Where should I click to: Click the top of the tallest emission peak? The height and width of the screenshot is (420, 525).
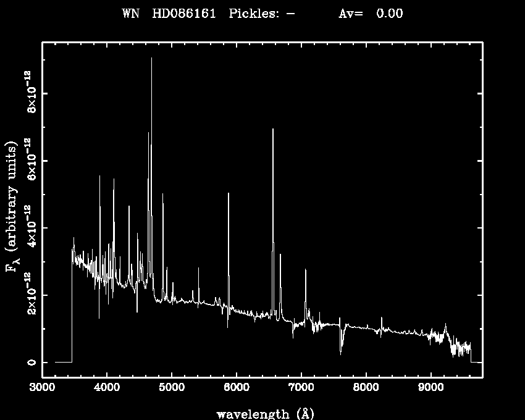[151, 58]
